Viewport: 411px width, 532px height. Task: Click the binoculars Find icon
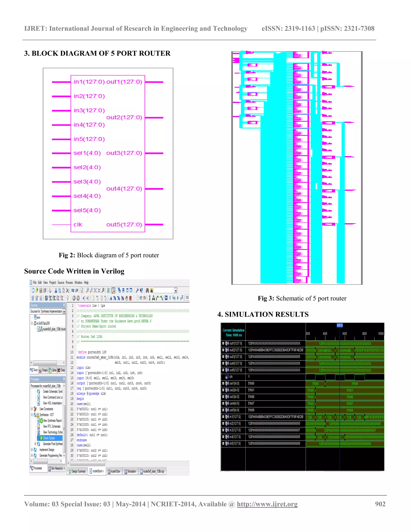tap(147, 290)
